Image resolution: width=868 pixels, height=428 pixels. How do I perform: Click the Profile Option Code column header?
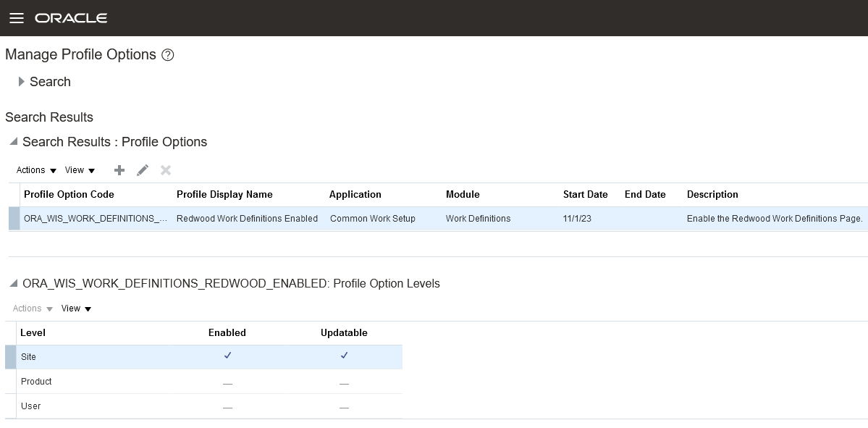(69, 194)
